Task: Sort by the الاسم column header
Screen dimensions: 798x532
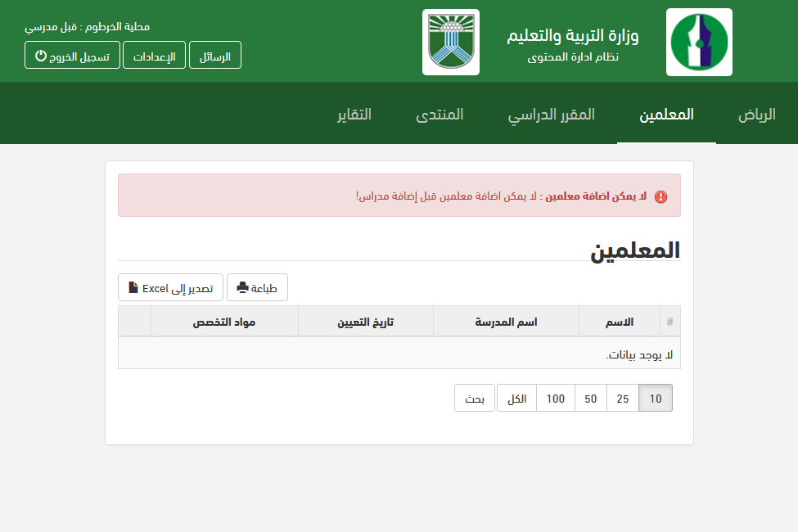Action: (620, 322)
